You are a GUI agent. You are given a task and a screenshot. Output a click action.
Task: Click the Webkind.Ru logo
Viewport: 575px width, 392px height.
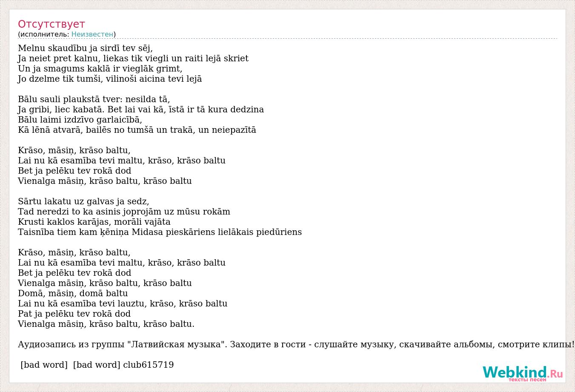point(523,374)
